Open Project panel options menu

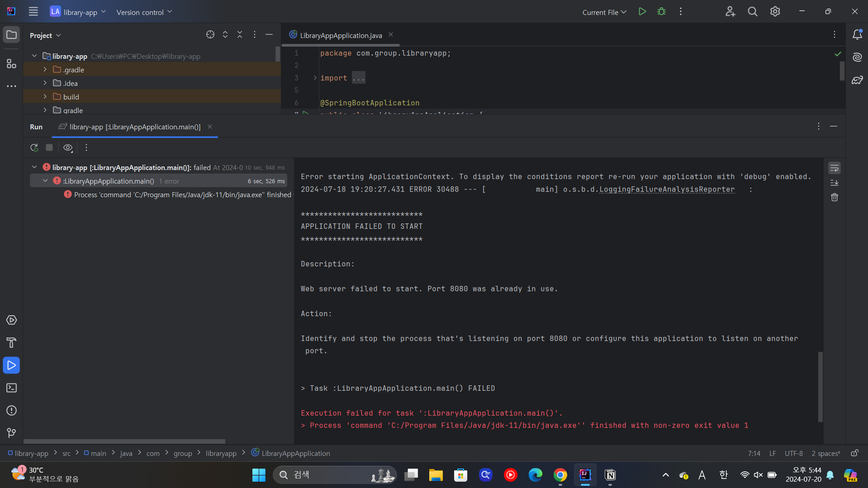pyautogui.click(x=255, y=35)
